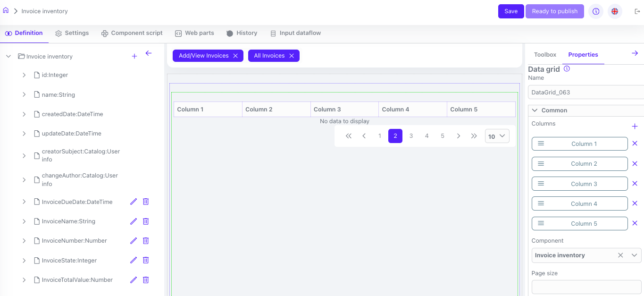The height and width of the screenshot is (296, 644).
Task: Add a new field with plus icon in Invoice inventory tree
Action: click(134, 56)
